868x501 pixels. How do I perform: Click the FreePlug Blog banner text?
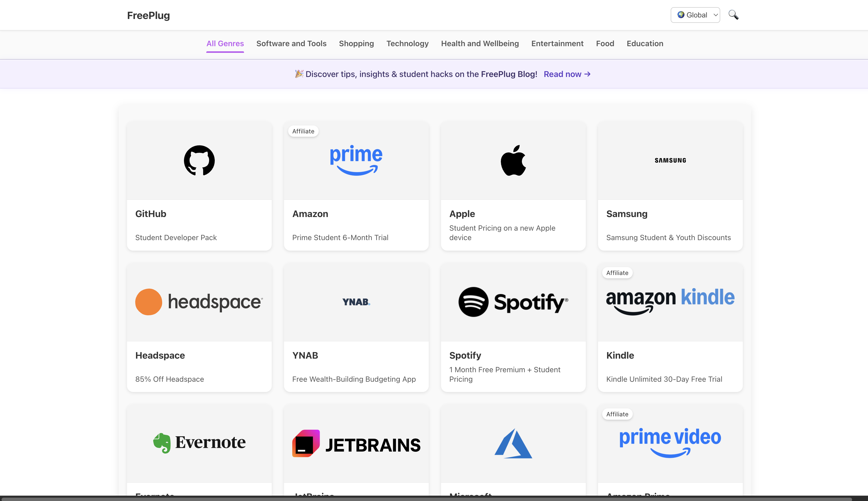[x=509, y=74]
